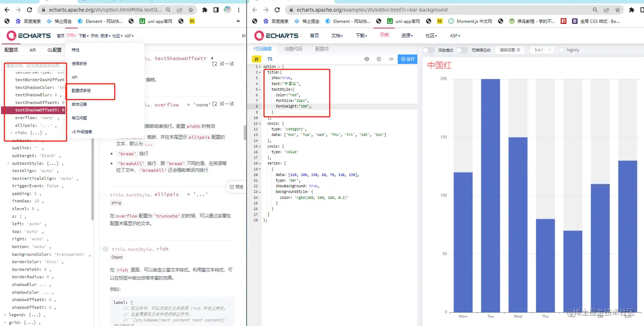The height and width of the screenshot is (326, 644).
Task: Go to 首页 in right window navbar
Action: click(x=314, y=36)
